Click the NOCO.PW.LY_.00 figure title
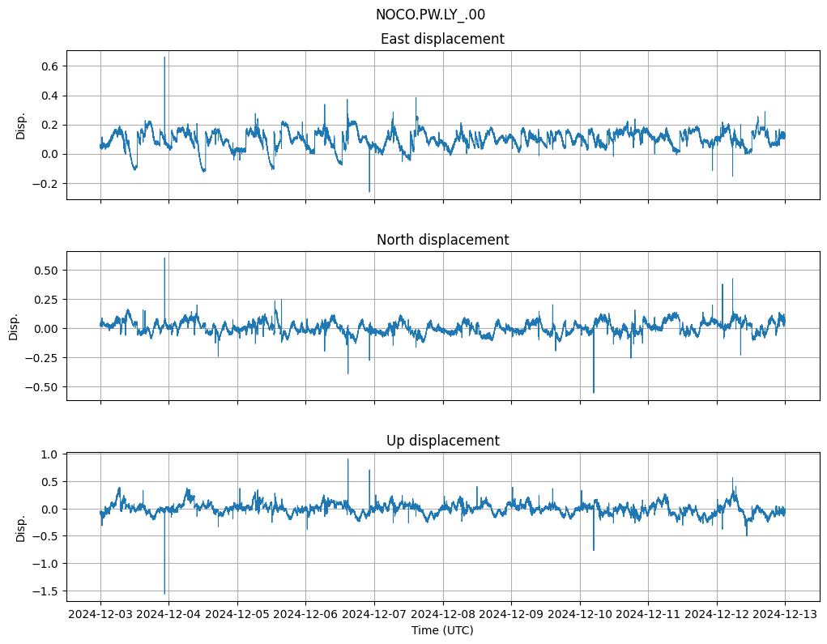This screenshot has width=827, height=644. point(430,15)
